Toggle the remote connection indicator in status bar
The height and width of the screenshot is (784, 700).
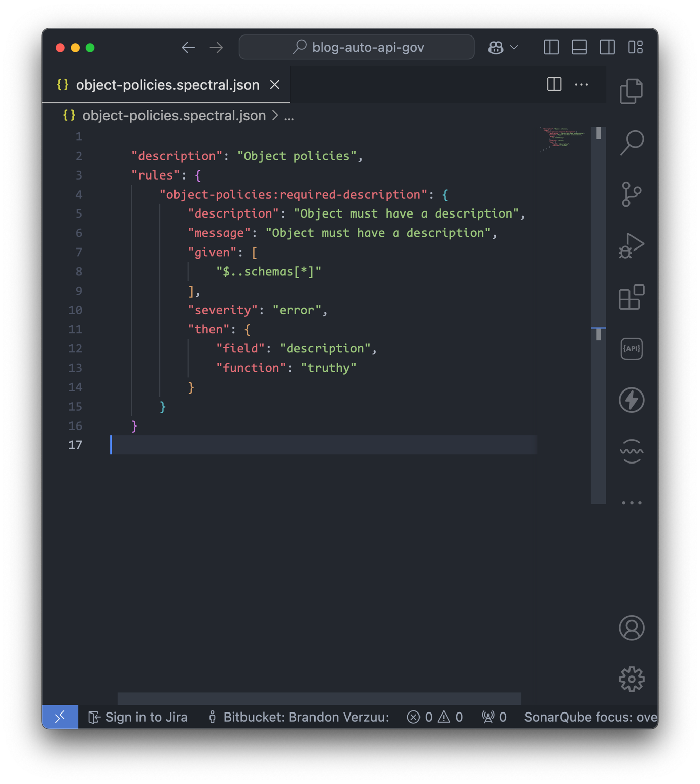coord(59,717)
